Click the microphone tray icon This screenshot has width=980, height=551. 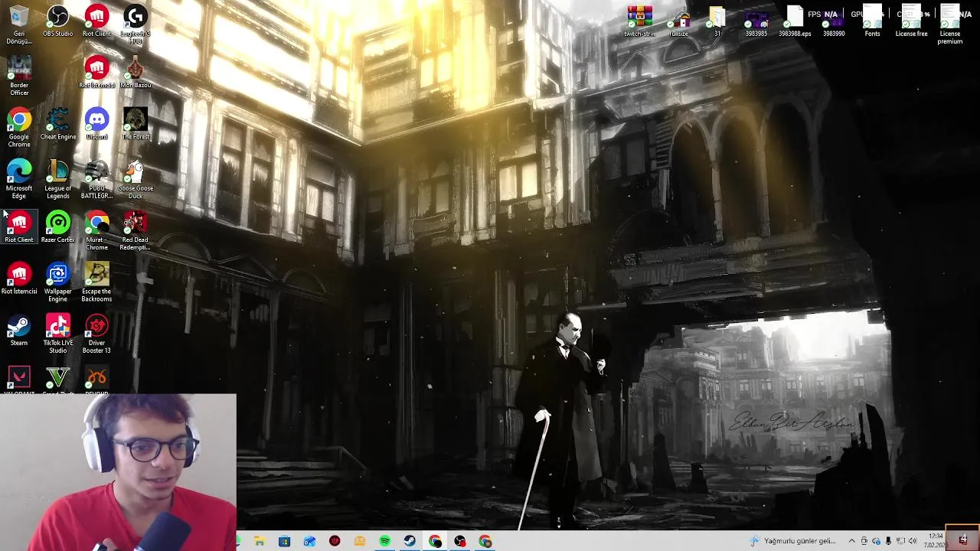[x=888, y=541]
